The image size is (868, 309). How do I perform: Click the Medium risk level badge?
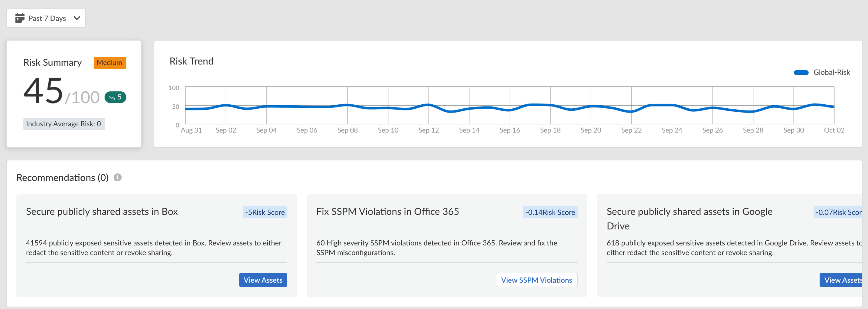tap(109, 63)
